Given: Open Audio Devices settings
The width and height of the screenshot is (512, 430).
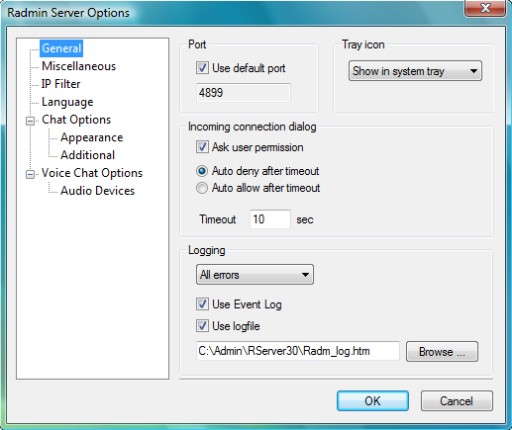Looking at the screenshot, I should [97, 190].
